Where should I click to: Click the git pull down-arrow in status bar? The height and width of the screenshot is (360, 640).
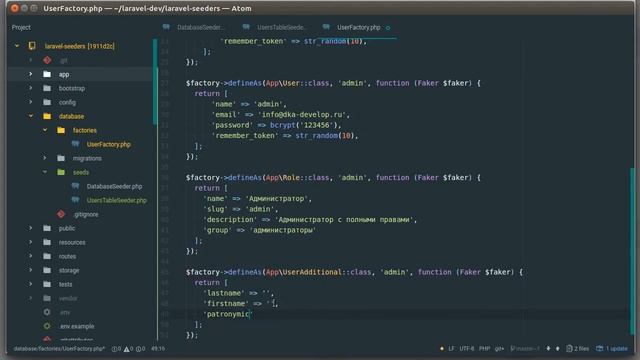click(548, 349)
